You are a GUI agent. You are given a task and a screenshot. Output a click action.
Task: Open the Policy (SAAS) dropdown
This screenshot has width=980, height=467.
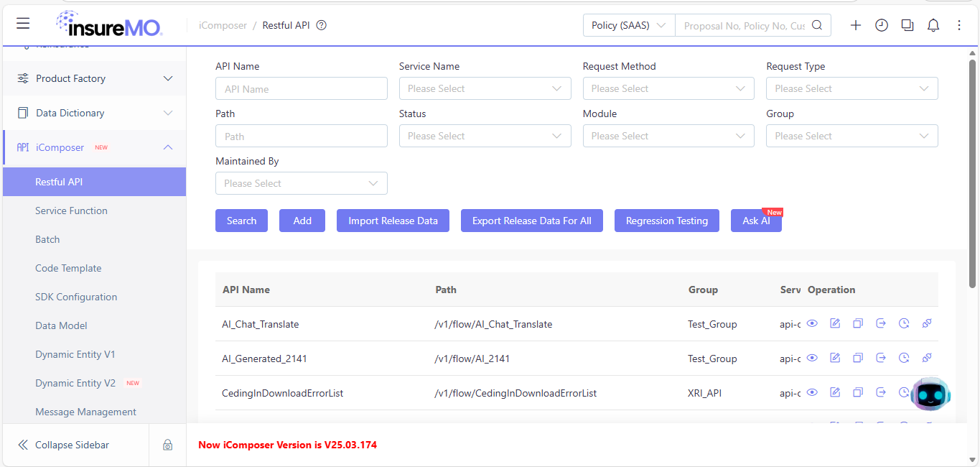pos(629,25)
